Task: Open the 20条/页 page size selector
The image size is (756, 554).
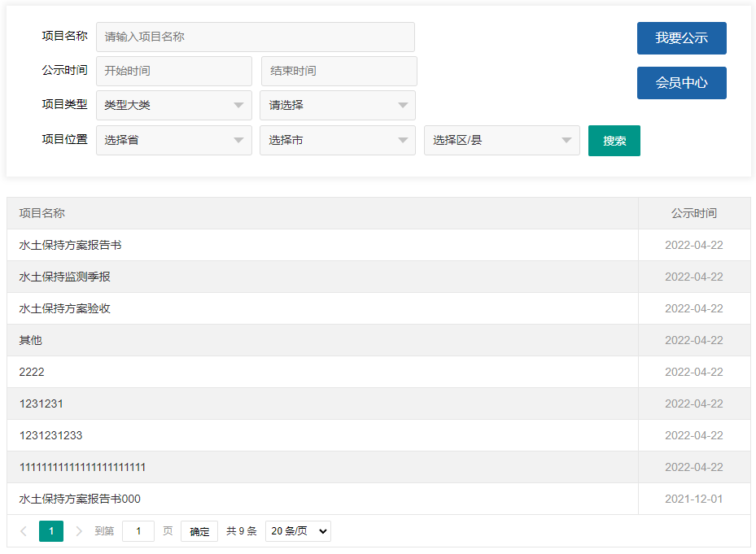Action: click(297, 530)
